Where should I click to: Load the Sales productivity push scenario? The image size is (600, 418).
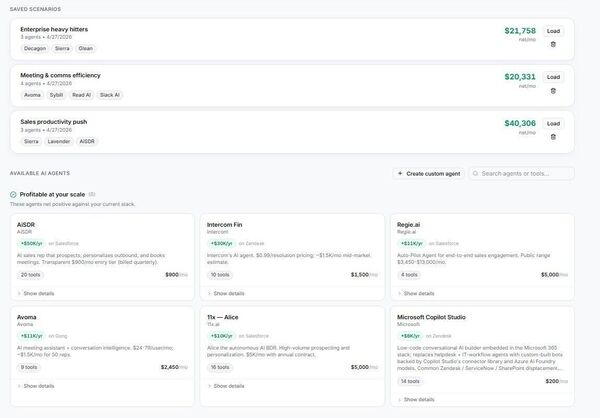point(553,124)
